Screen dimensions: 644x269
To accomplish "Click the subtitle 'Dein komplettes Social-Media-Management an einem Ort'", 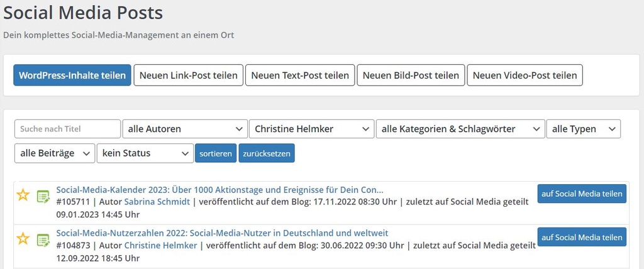I will click(119, 35).
